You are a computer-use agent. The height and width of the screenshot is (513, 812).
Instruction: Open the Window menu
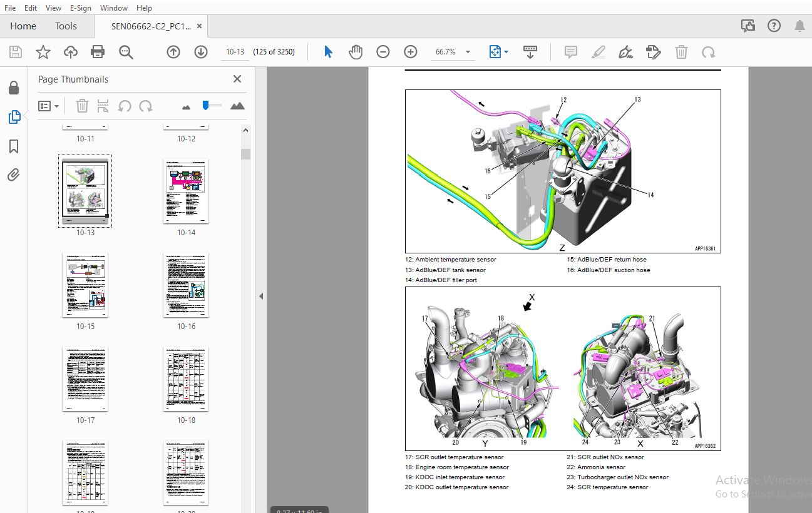[114, 8]
